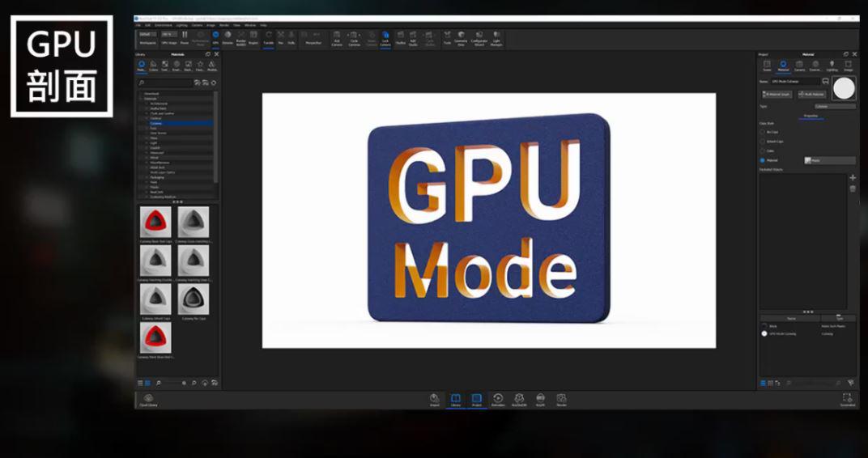Click the Screenshot icon
868x458 pixels.
847,399
